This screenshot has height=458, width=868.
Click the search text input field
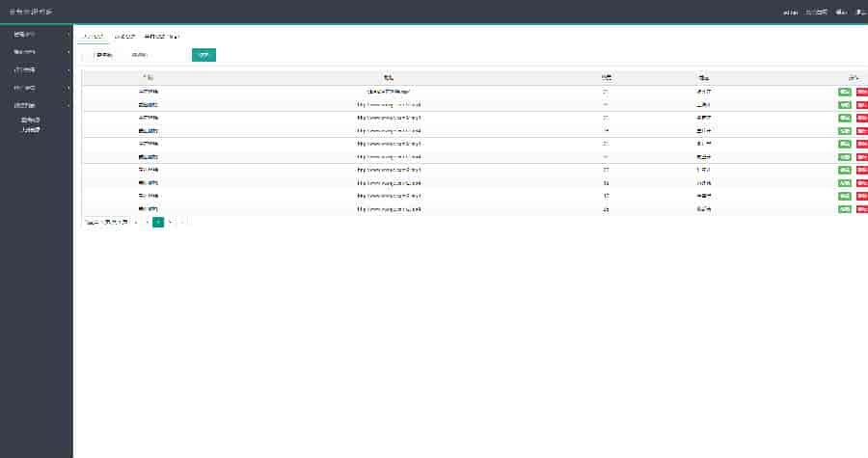pyautogui.click(x=154, y=55)
